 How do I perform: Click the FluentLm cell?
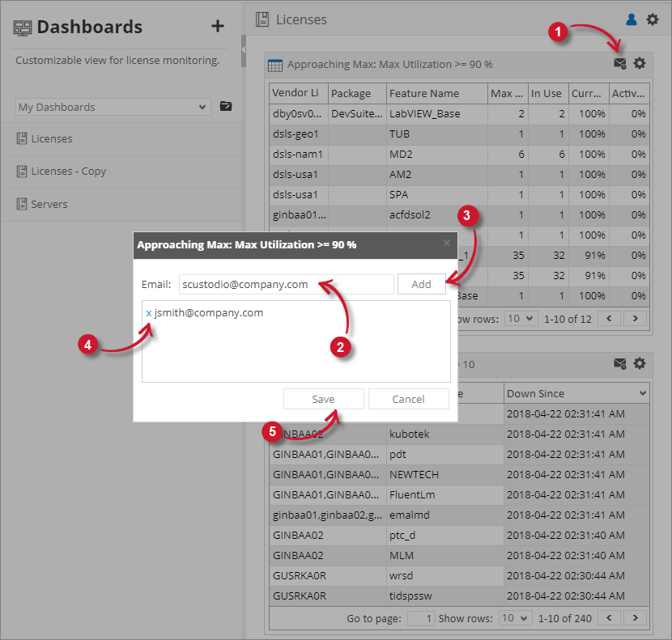(x=444, y=495)
